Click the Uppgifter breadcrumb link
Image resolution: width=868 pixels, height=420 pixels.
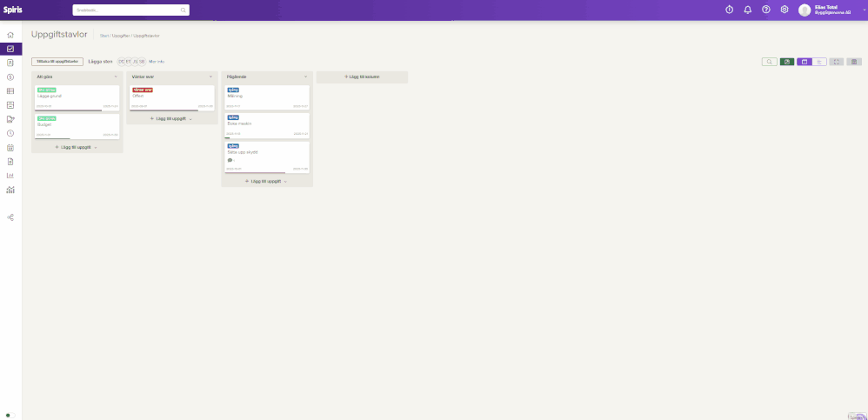tap(120, 36)
